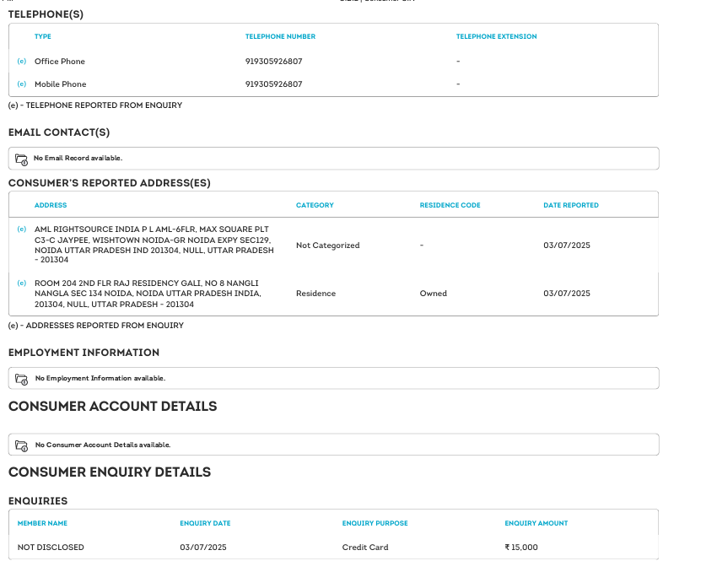The image size is (717, 588).
Task: Click the Date Reported column header
Action: click(571, 205)
